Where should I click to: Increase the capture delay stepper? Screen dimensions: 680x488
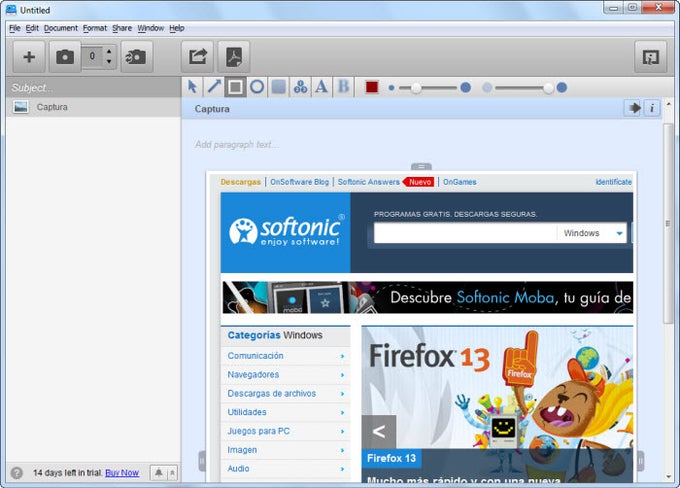(x=109, y=52)
